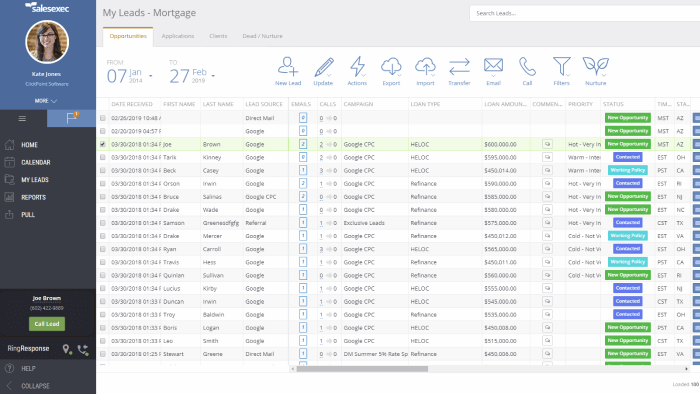Switch to the Clients tab
This screenshot has width=700, height=394.
coord(218,36)
